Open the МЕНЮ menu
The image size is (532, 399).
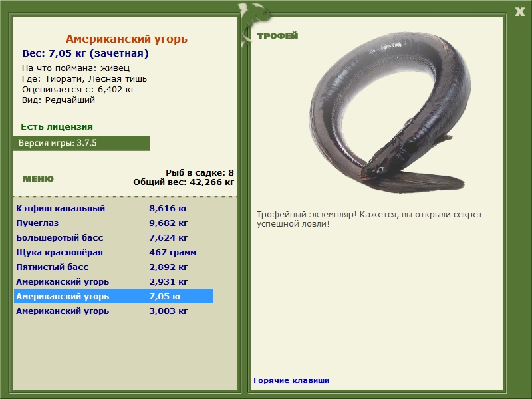pos(38,179)
